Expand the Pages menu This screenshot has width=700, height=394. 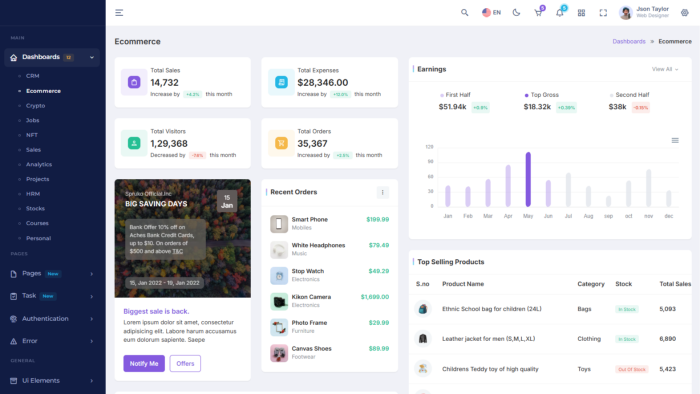(x=52, y=274)
